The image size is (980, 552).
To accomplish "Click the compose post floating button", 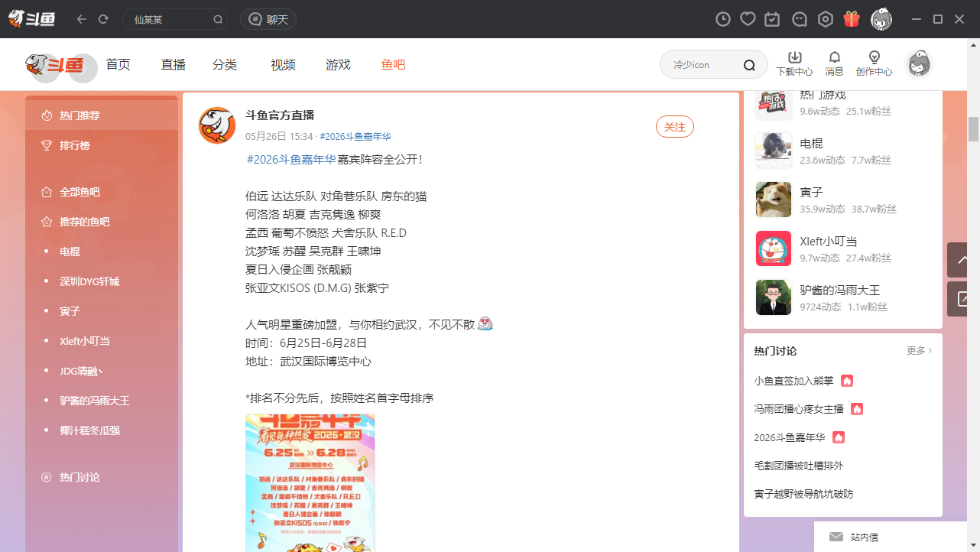I will point(959,299).
